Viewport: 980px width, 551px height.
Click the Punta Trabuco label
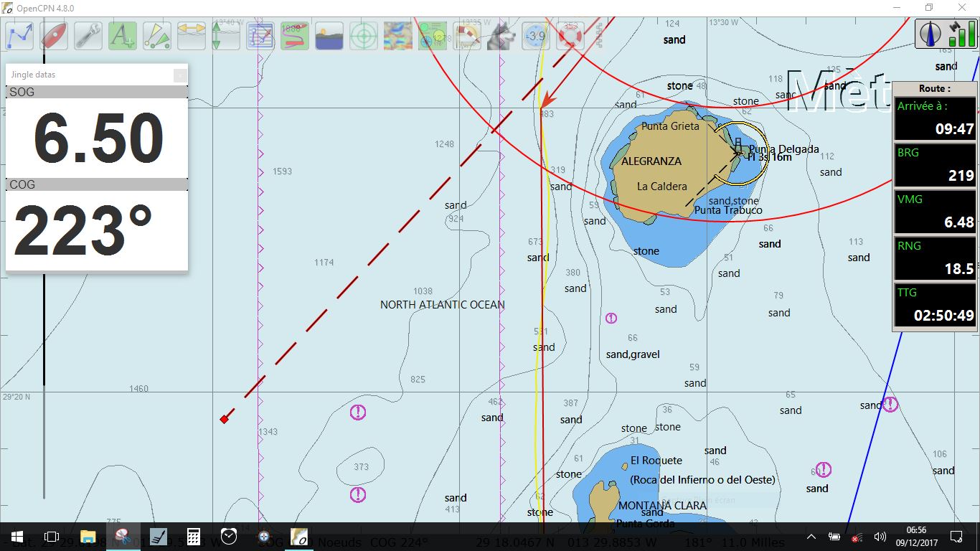[x=728, y=210]
